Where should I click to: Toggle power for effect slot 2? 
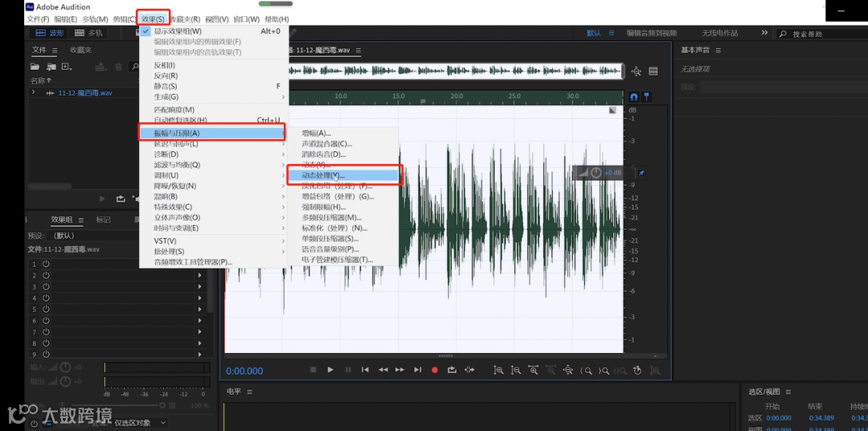pyautogui.click(x=46, y=275)
